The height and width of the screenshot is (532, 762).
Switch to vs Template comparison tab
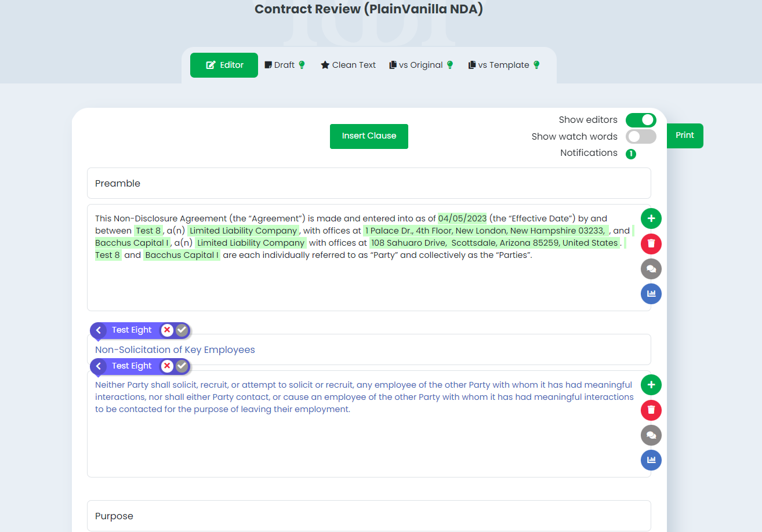pos(503,65)
